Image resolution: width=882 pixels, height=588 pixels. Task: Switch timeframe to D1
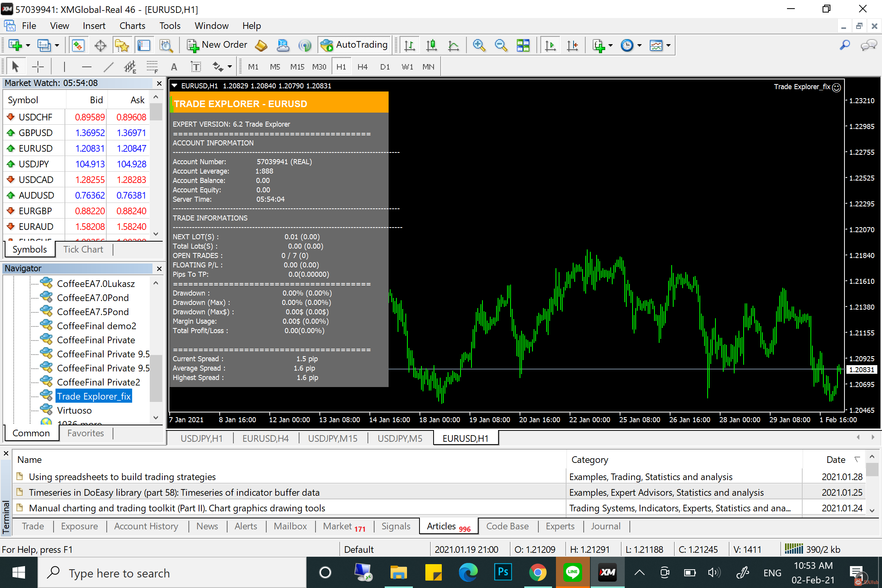pyautogui.click(x=385, y=67)
